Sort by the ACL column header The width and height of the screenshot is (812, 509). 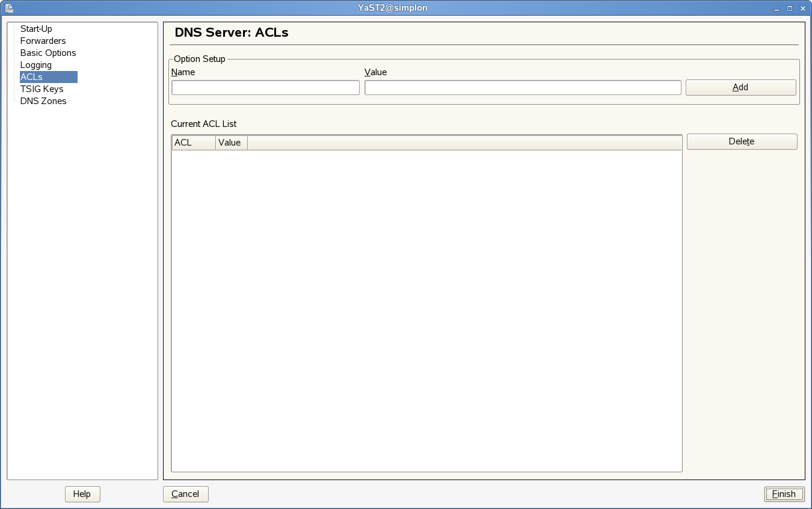click(x=193, y=143)
